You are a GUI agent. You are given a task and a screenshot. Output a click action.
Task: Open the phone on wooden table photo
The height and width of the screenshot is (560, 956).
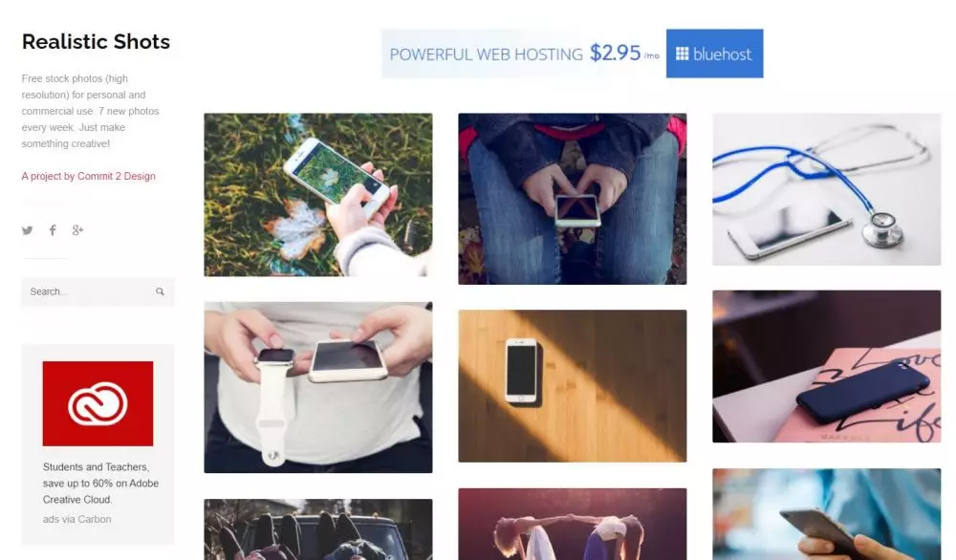point(572,386)
